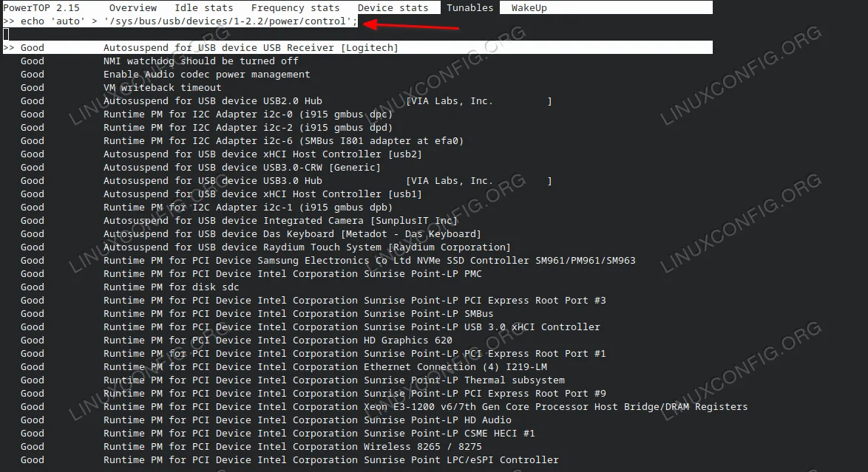Select xHCI Host Controller [usb1] autosuspend row
Screen dimensions: 868x472
click(x=221, y=194)
